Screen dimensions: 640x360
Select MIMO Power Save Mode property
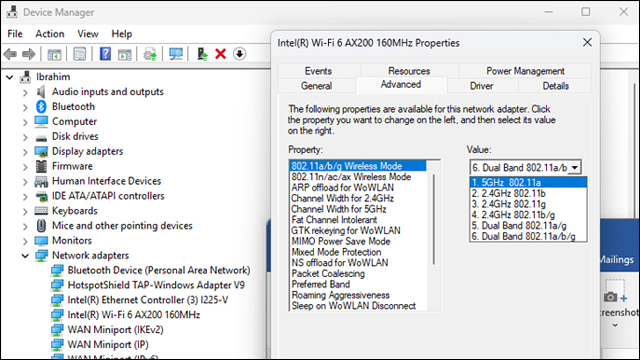[341, 241]
